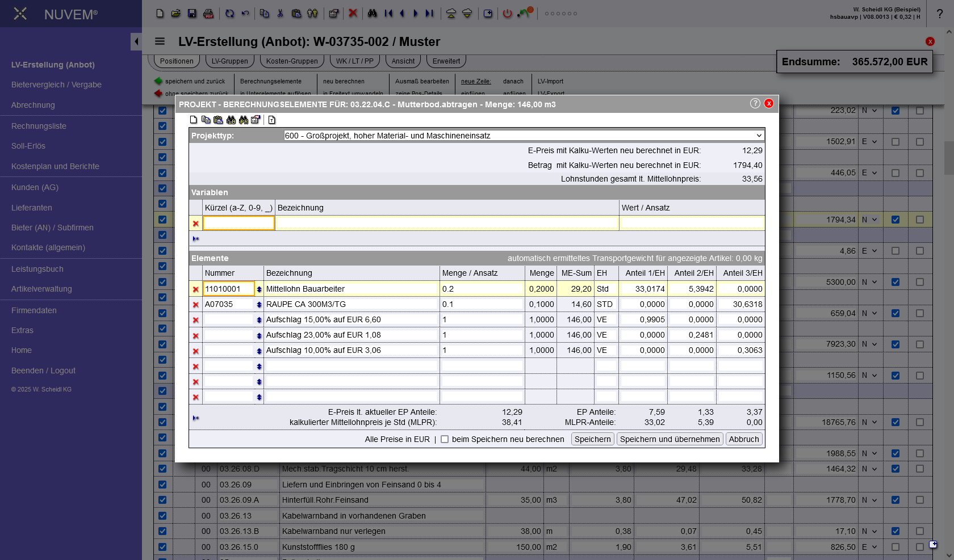This screenshot has height=560, width=954.
Task: Click the text document T icon in dialog
Action: pyautogui.click(x=272, y=120)
